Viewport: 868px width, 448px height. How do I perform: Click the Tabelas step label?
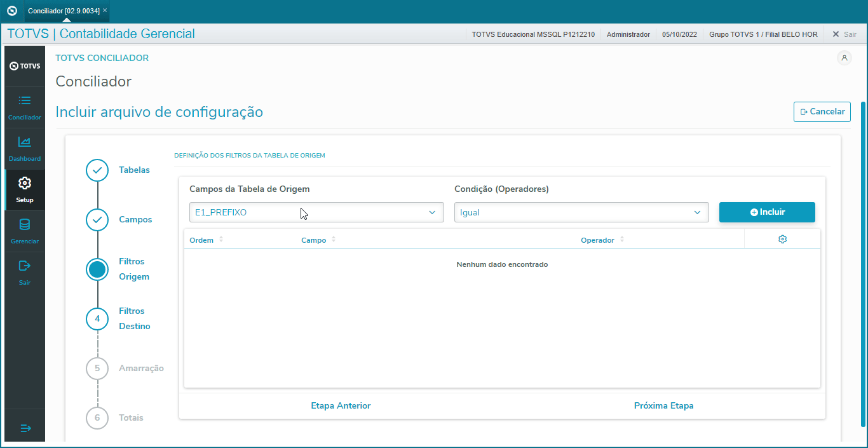coord(134,170)
